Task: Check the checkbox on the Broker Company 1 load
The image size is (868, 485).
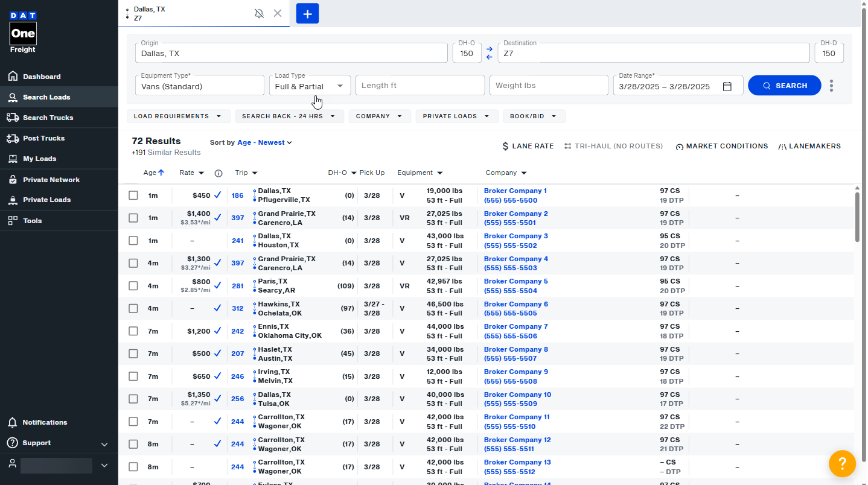Action: (133, 195)
